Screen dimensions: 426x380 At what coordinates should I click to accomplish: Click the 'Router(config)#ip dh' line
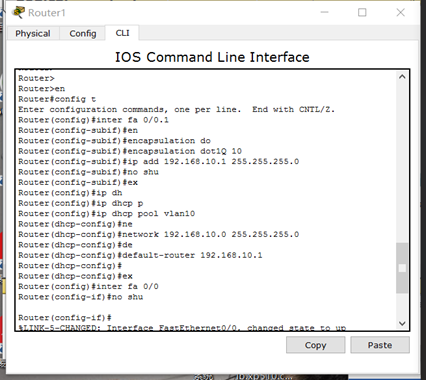click(x=70, y=193)
